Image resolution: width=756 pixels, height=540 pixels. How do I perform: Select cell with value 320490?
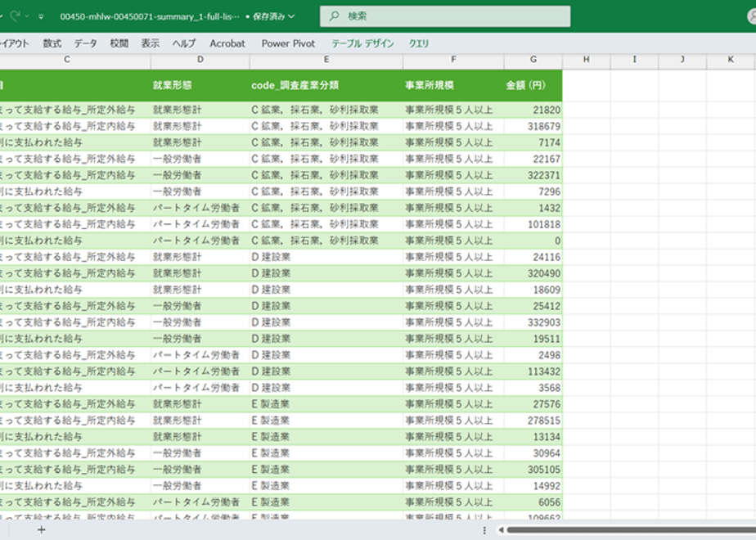[x=533, y=273]
